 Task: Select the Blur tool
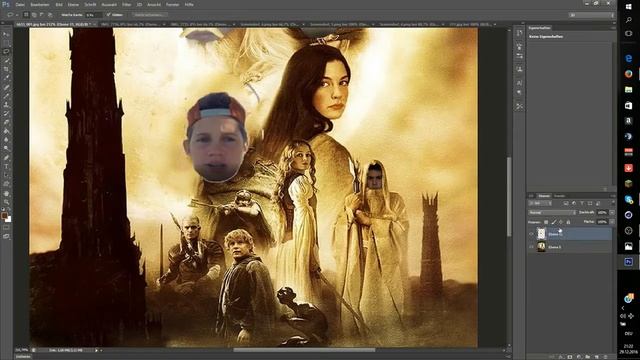pos(6,140)
